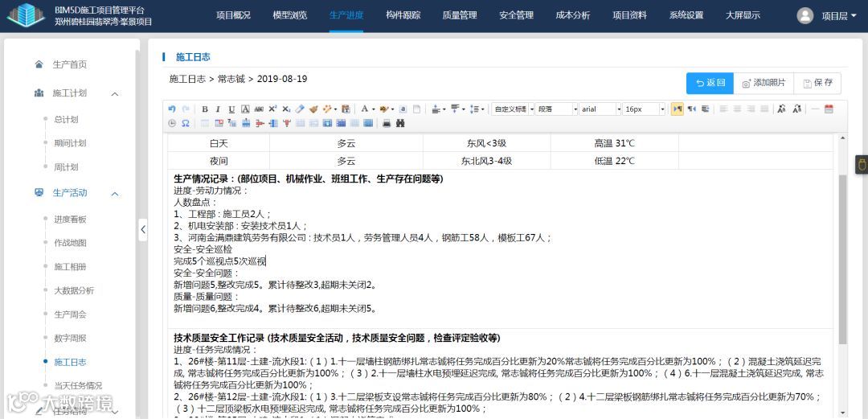
Task: Open the auto-typeset dropdown arrow
Action: pyautogui.click(x=336, y=109)
